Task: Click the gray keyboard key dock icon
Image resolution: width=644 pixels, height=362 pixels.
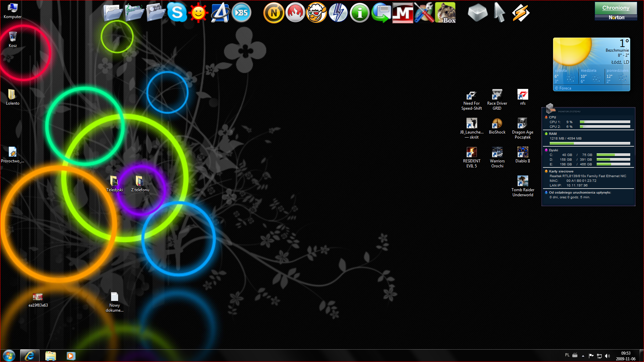Action: [478, 13]
